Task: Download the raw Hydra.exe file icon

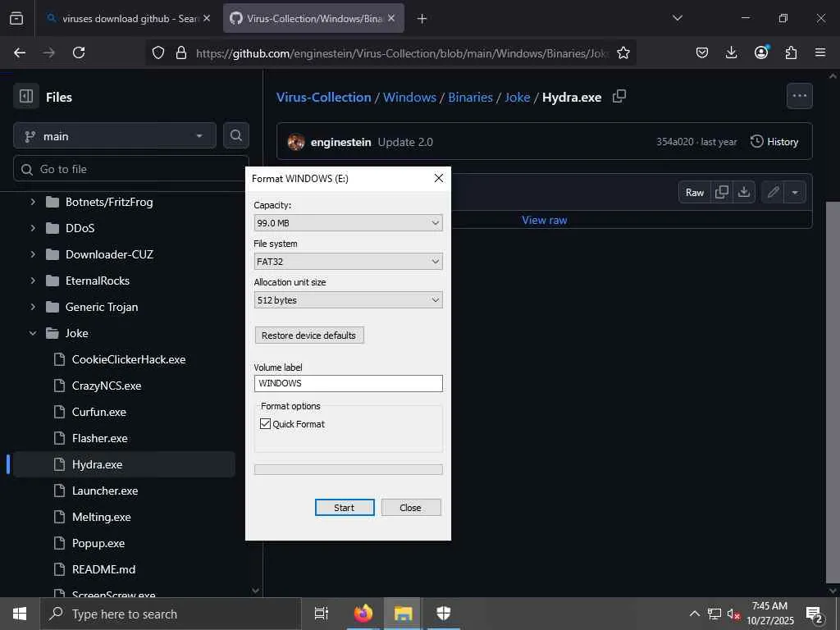Action: click(x=743, y=192)
